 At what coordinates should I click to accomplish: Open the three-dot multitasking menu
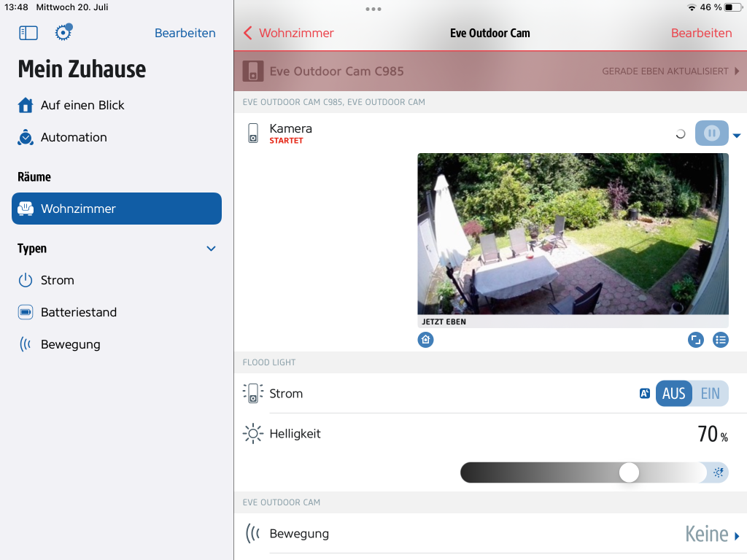(x=373, y=9)
